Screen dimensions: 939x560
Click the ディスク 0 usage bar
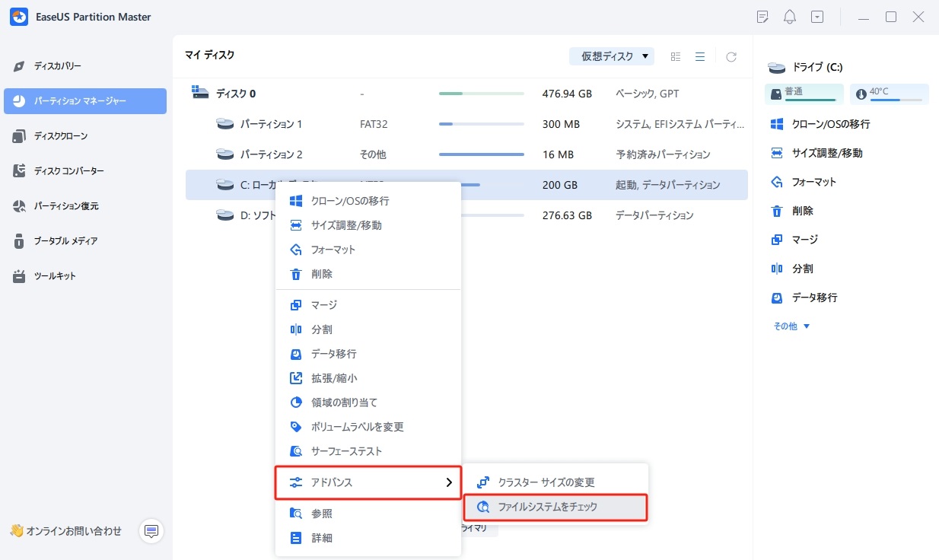pos(482,94)
